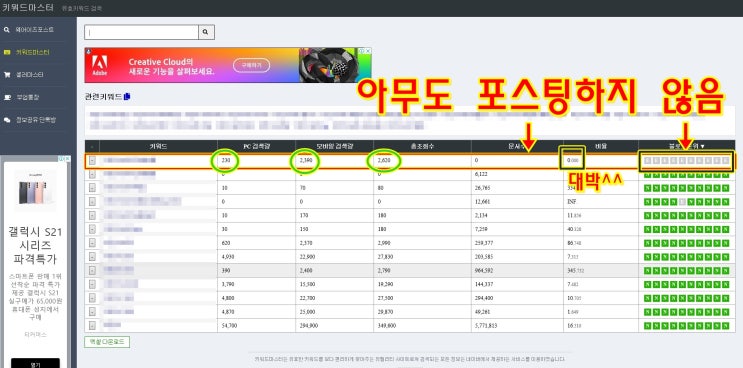Click the 구매하기 button in the Adobe banner
The width and height of the screenshot is (743, 368).
tap(251, 65)
